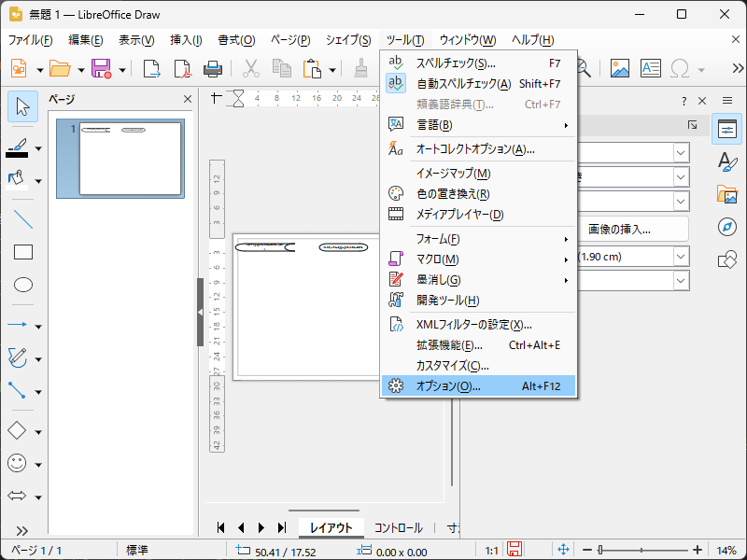
Task: Click the Insert Image sidebar button
Action: [632, 229]
